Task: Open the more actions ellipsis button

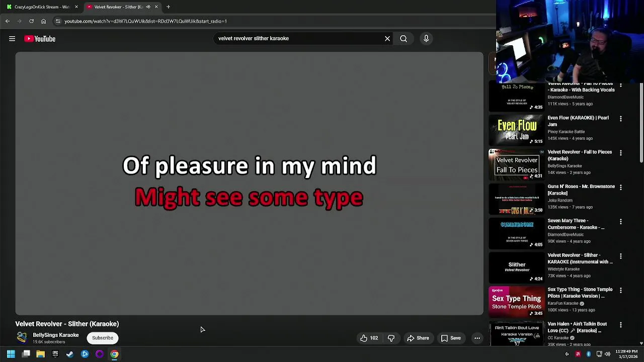Action: pos(477,338)
